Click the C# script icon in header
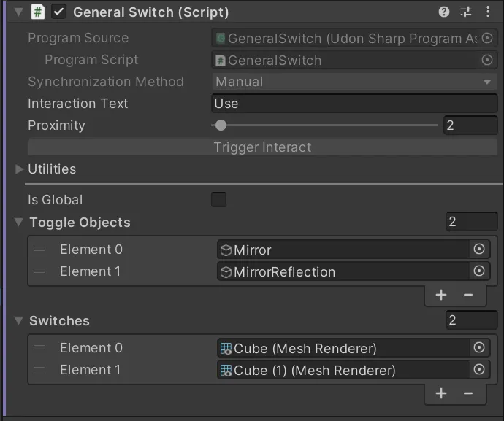The width and height of the screenshot is (504, 421). tap(37, 12)
